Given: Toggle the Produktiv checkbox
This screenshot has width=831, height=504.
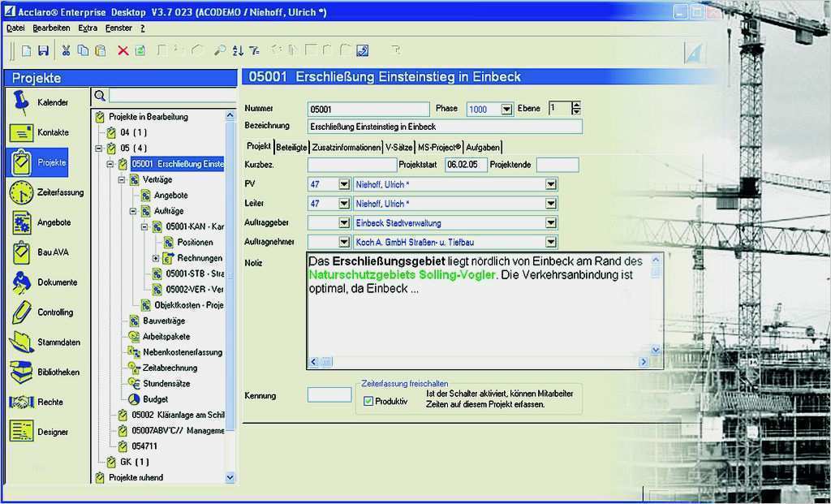Looking at the screenshot, I should pyautogui.click(x=369, y=402).
